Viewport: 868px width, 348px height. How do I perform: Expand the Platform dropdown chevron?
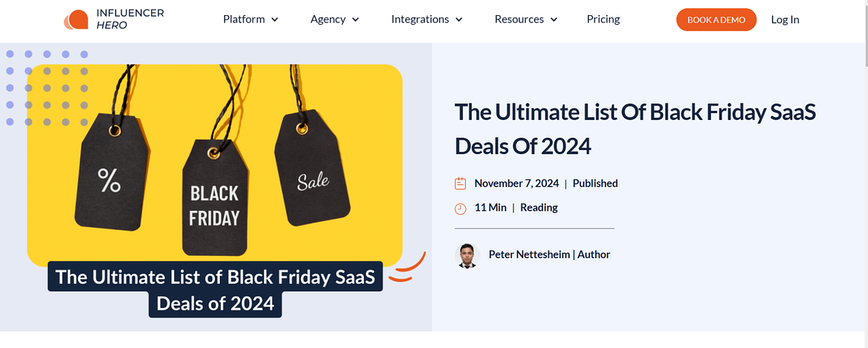point(275,20)
